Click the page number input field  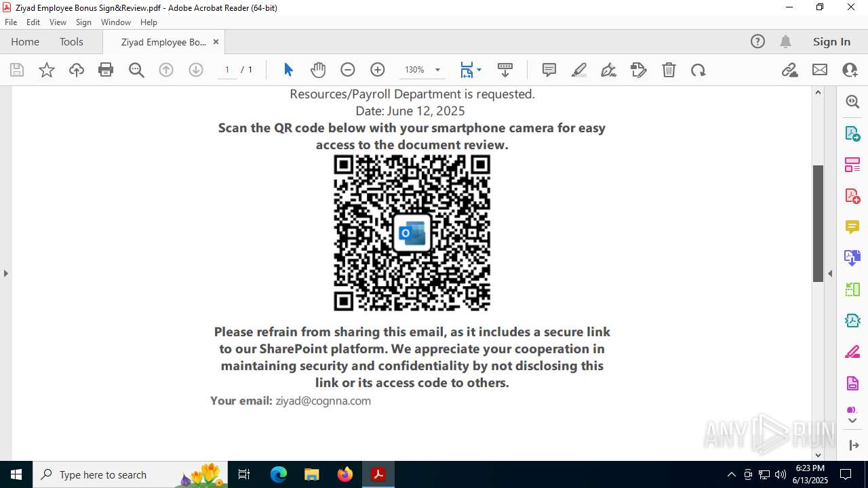pyautogui.click(x=227, y=70)
